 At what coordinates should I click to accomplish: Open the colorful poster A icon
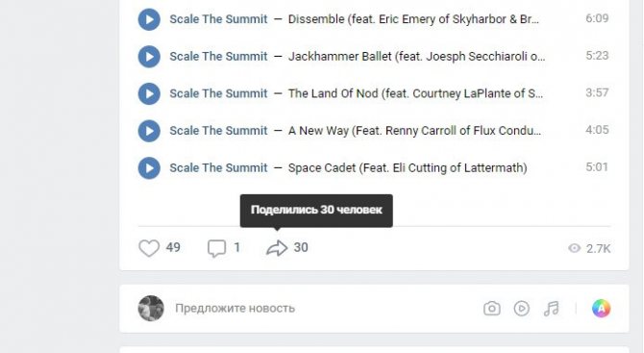click(x=602, y=308)
